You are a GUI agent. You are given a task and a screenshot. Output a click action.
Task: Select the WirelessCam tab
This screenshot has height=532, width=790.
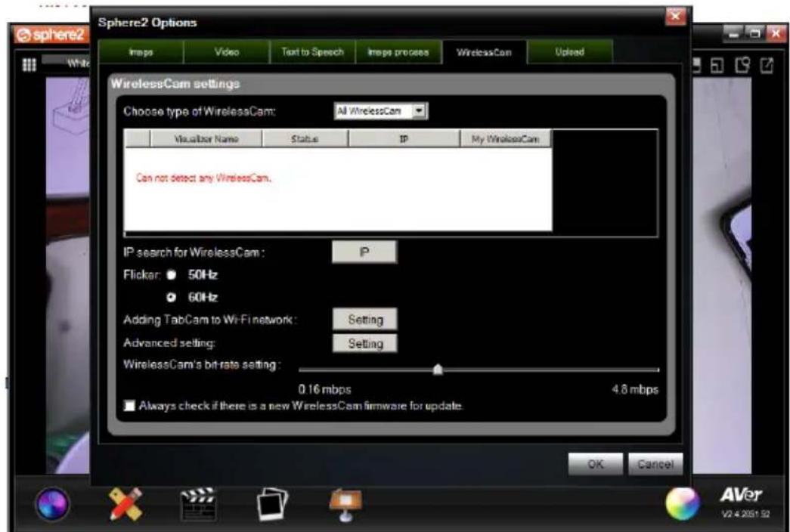pos(484,52)
